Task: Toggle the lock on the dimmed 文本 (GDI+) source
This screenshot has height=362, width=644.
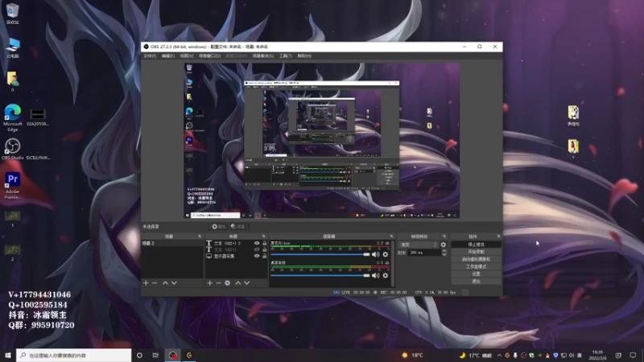Action: tap(265, 249)
